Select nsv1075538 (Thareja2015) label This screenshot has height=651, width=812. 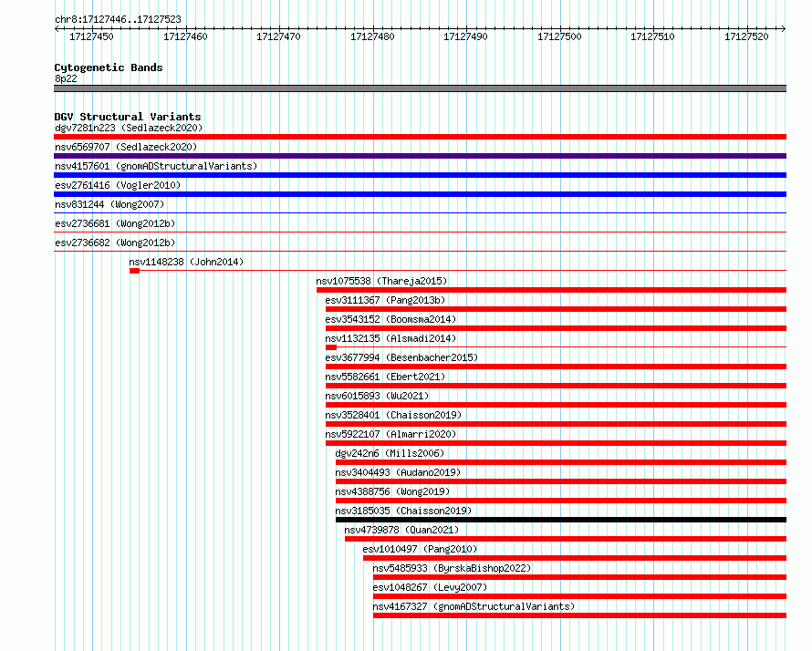click(x=381, y=281)
